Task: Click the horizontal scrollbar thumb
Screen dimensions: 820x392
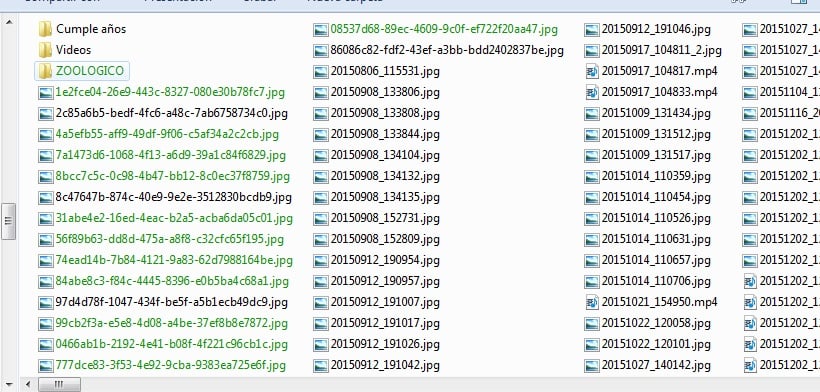Action: (60, 385)
